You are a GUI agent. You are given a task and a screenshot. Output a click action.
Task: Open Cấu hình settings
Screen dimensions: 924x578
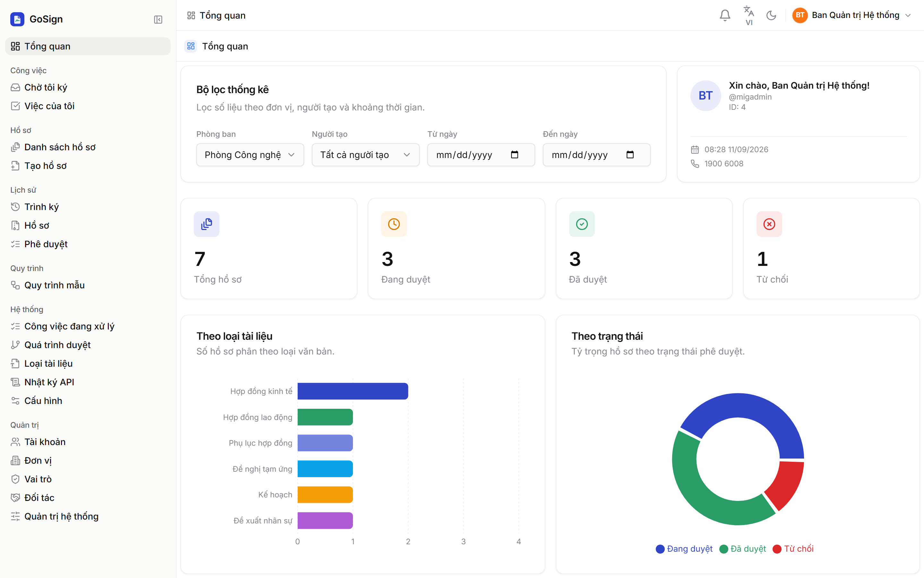(88, 401)
